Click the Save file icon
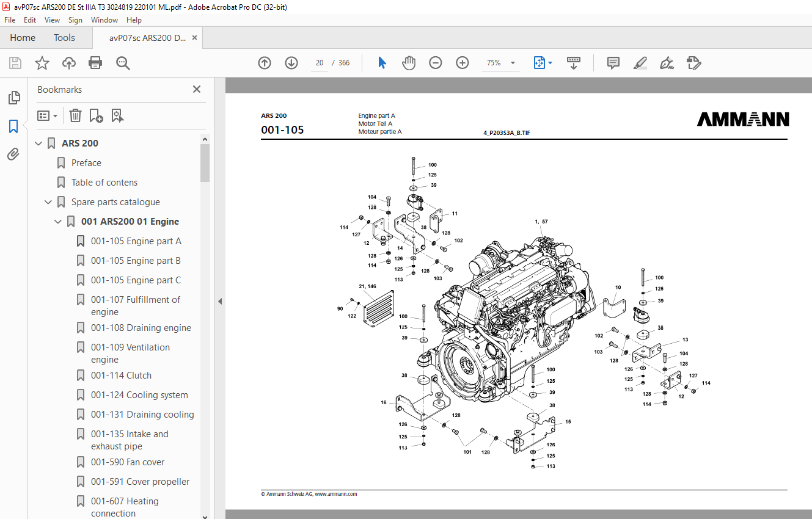The height and width of the screenshot is (519, 812). pyautogui.click(x=15, y=63)
